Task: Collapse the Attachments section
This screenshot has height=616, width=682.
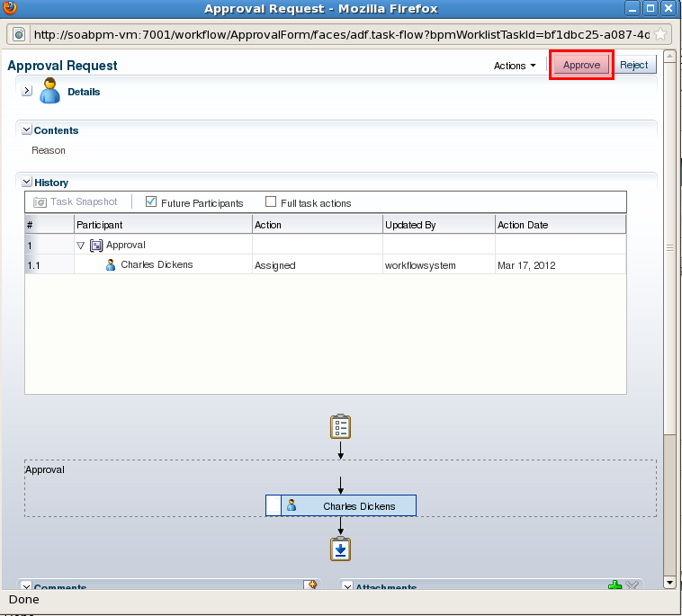Action: [348, 586]
